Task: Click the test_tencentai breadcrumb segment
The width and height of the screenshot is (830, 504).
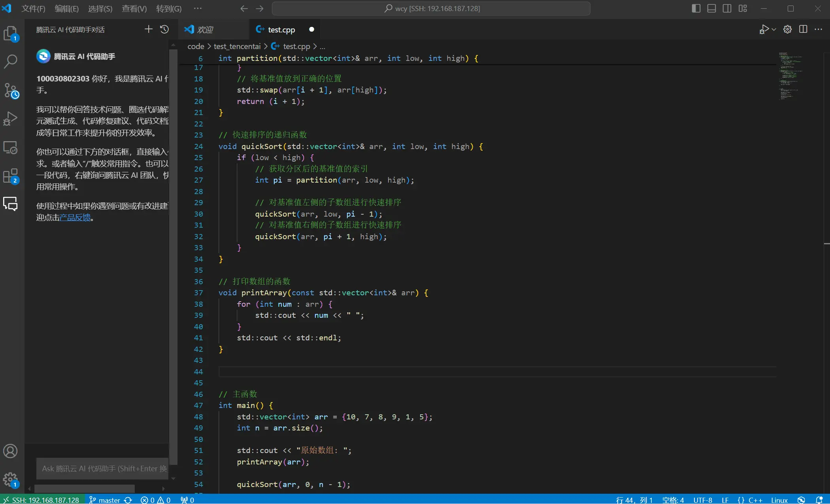Action: [237, 46]
